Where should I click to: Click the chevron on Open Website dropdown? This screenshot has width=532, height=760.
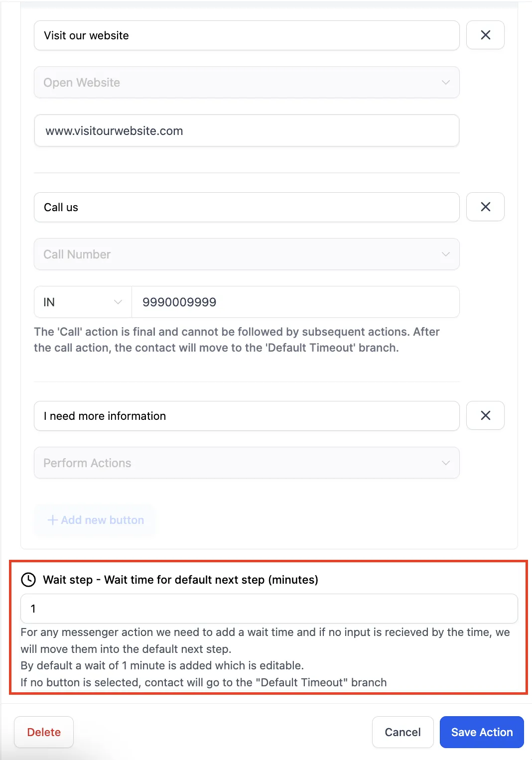pyautogui.click(x=445, y=83)
